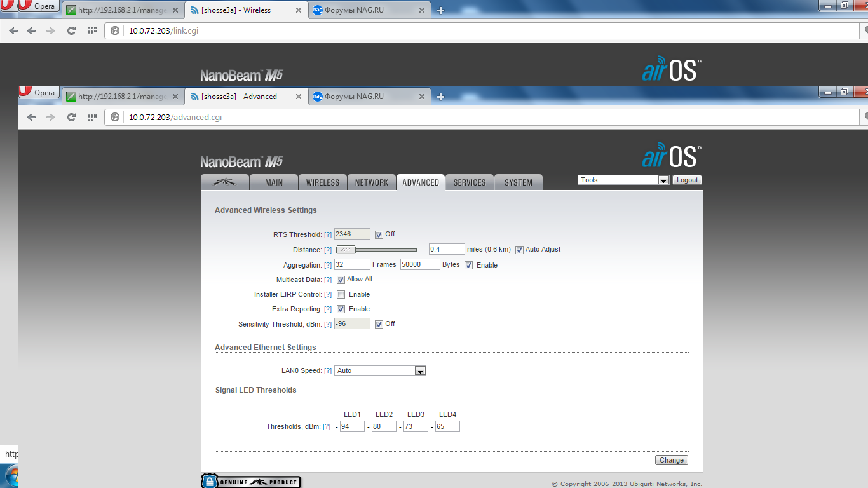Open Opera menu in the link.cgi window

coord(40,6)
